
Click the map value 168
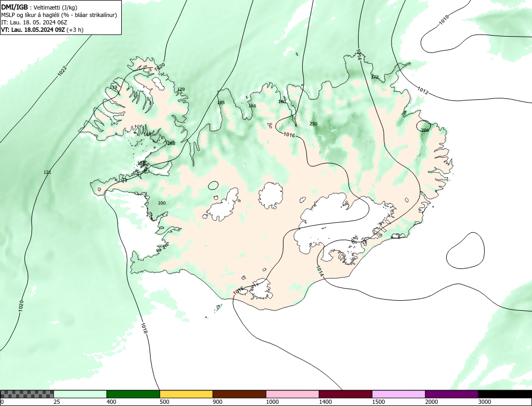point(171,143)
